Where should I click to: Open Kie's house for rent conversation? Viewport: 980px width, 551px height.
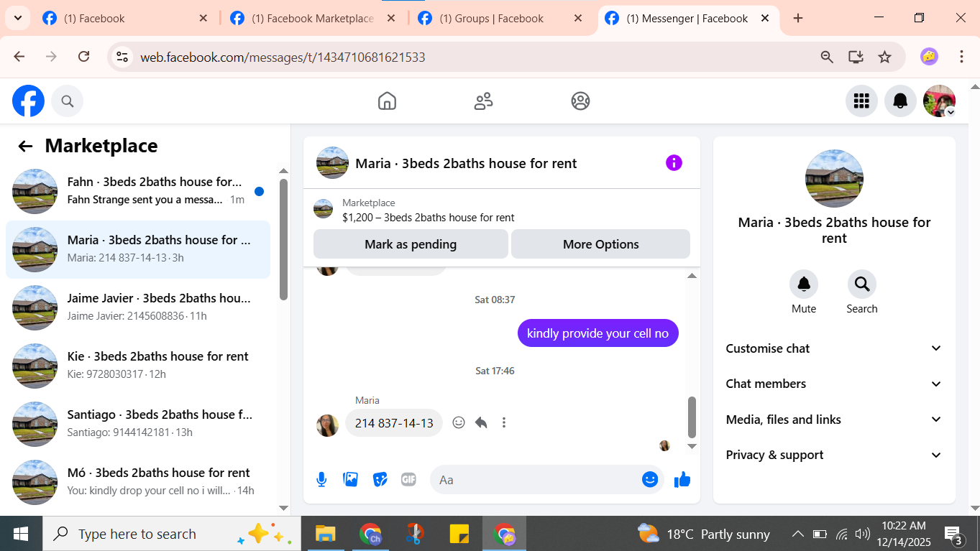[138, 366]
